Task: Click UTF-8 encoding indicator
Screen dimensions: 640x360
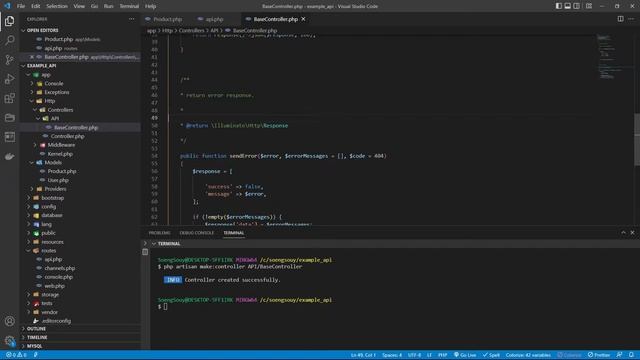Action: (x=414, y=355)
